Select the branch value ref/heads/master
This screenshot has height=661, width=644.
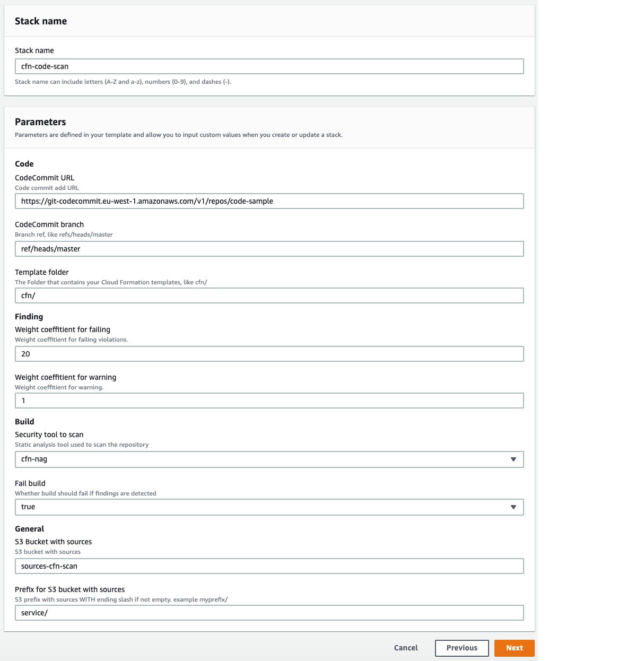click(49, 248)
